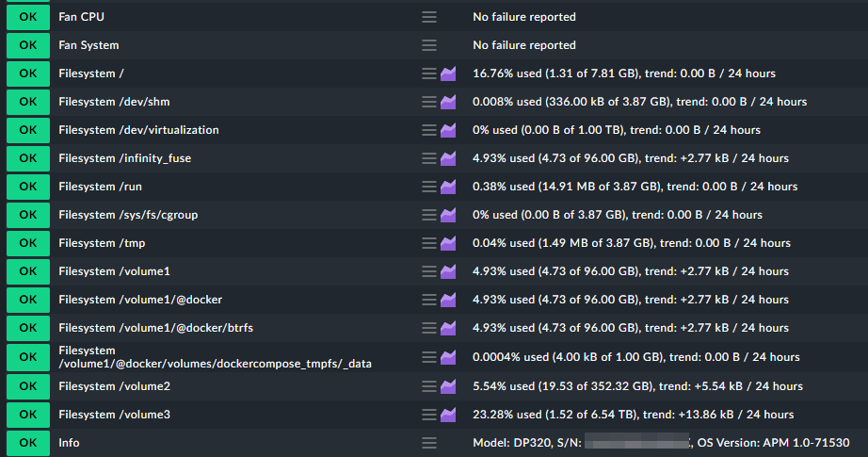This screenshot has height=457, width=868.
Task: Click the OK state badge for Fan CPU
Action: pyautogui.click(x=28, y=17)
